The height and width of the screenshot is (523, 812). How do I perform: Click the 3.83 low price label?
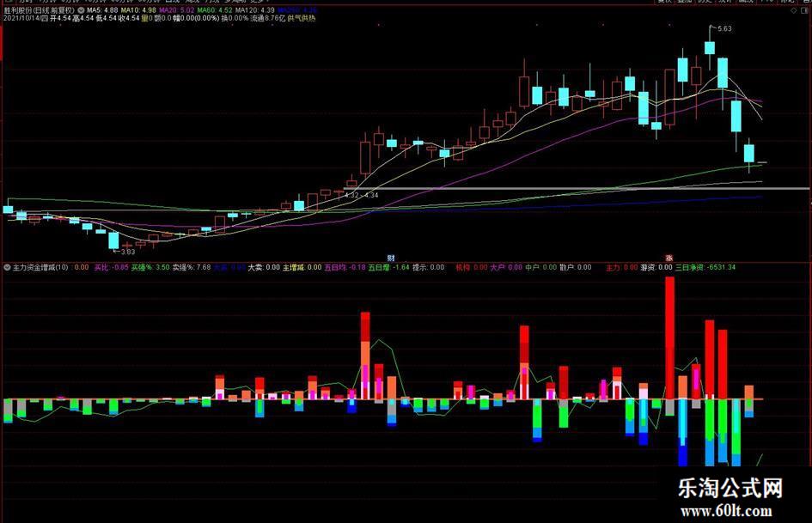[x=127, y=252]
